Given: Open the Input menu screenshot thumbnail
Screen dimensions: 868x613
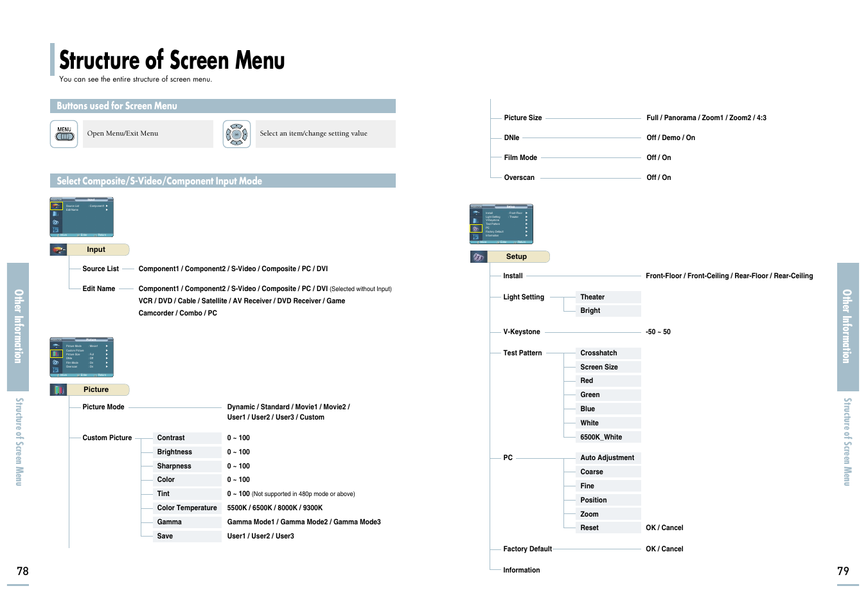Looking at the screenshot, I should (x=82, y=217).
